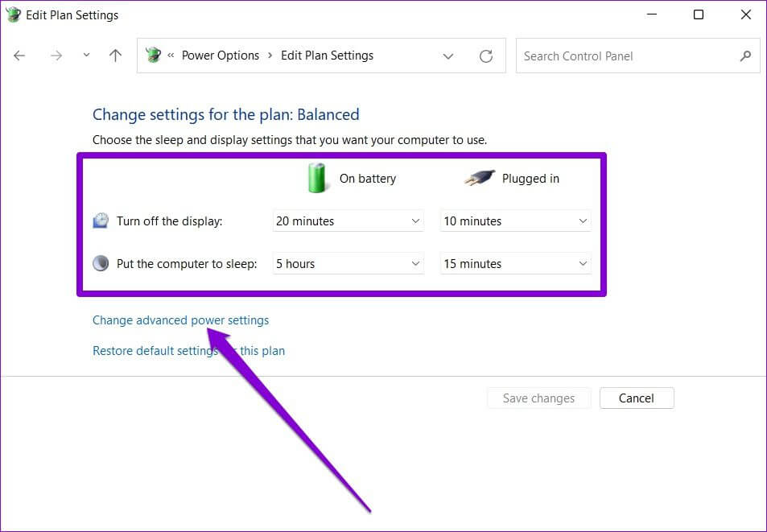Change sleep time dropdown for Plugged in
This screenshot has width=767, height=532.
[515, 264]
